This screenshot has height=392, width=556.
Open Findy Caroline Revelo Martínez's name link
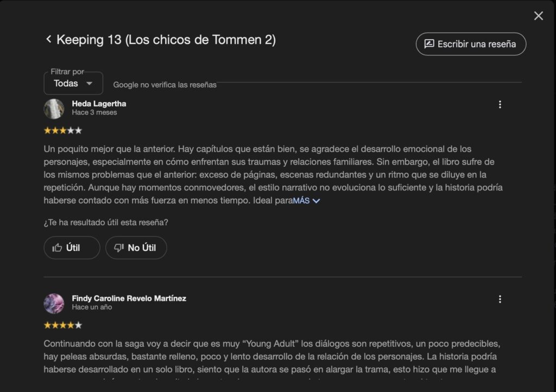click(x=129, y=298)
